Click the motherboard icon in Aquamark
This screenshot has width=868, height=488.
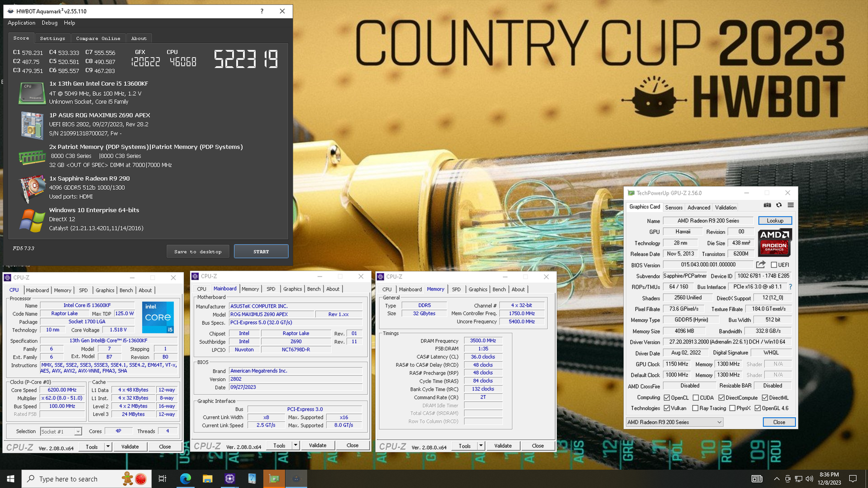tap(32, 125)
